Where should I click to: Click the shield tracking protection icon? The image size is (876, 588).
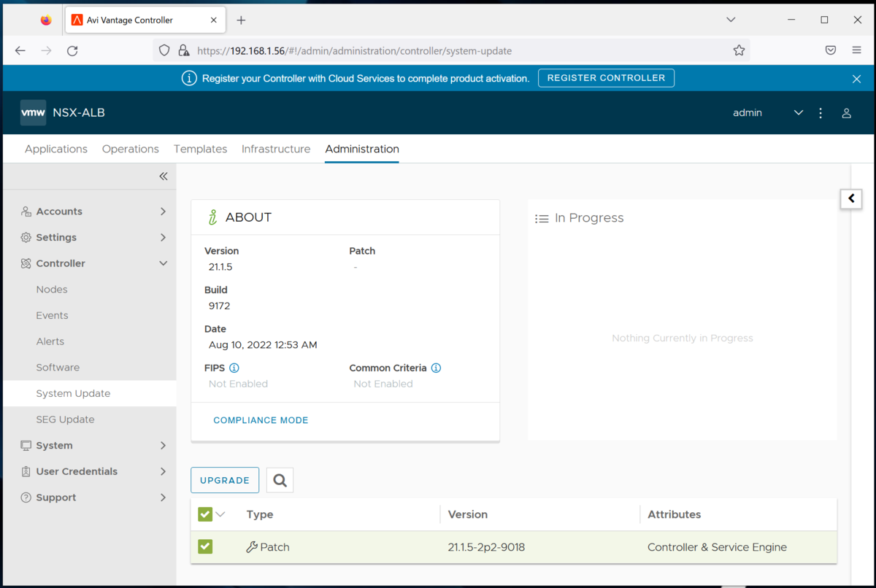tap(164, 50)
